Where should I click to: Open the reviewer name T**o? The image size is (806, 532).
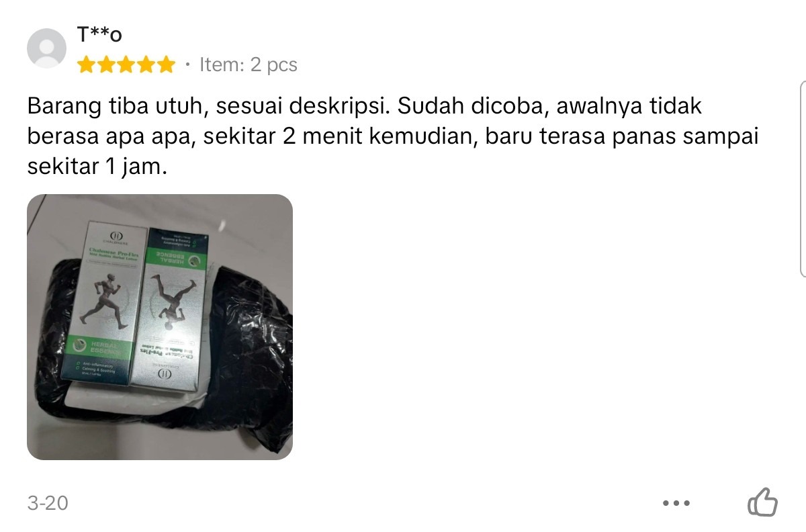(x=99, y=35)
